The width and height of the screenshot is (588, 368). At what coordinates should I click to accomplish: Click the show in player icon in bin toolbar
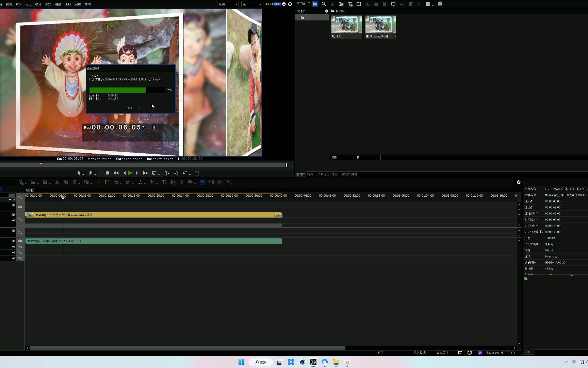(x=393, y=4)
